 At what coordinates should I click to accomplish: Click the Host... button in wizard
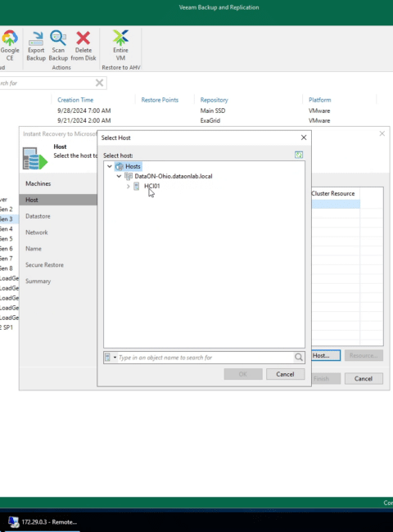[326, 355]
